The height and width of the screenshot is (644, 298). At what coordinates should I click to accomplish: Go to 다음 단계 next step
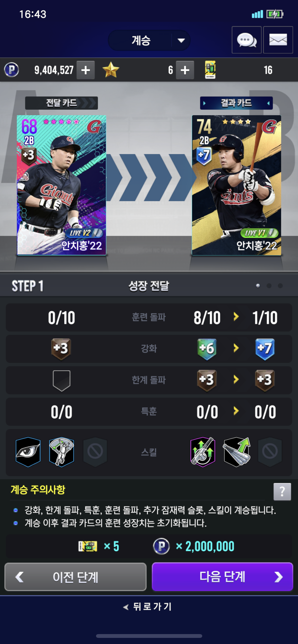[223, 577]
